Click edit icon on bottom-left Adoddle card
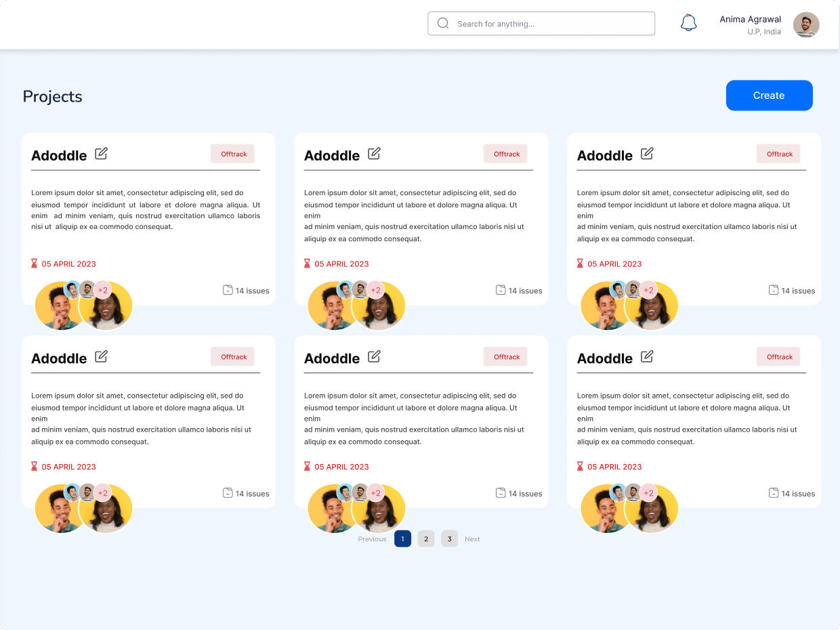The width and height of the screenshot is (840, 630). (101, 356)
